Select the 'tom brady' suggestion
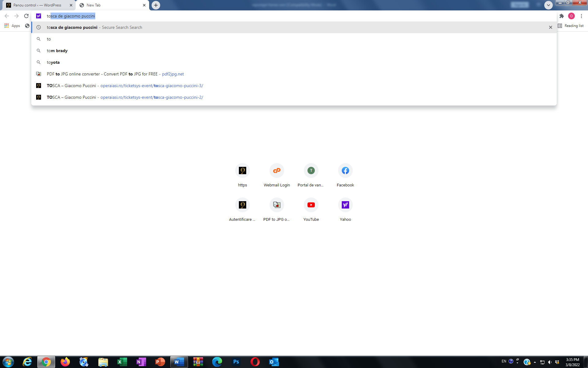This screenshot has width=588, height=368. (294, 51)
